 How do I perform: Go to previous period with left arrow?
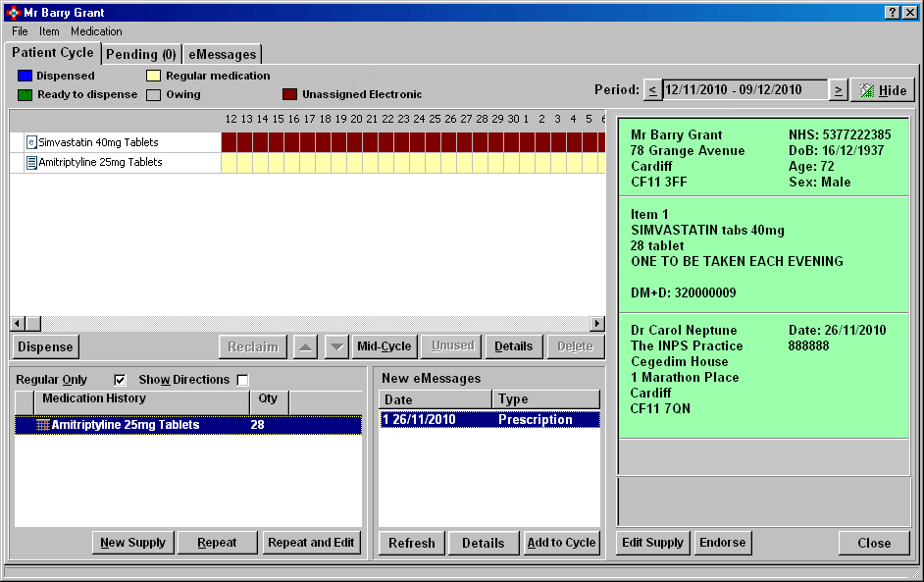click(652, 90)
